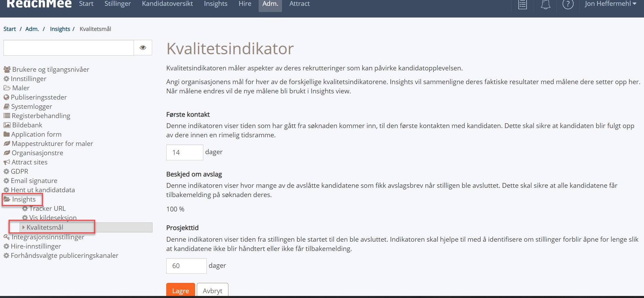Screen dimensions: 644x298
Task: Open Tracker URL under Insights
Action: [47, 208]
